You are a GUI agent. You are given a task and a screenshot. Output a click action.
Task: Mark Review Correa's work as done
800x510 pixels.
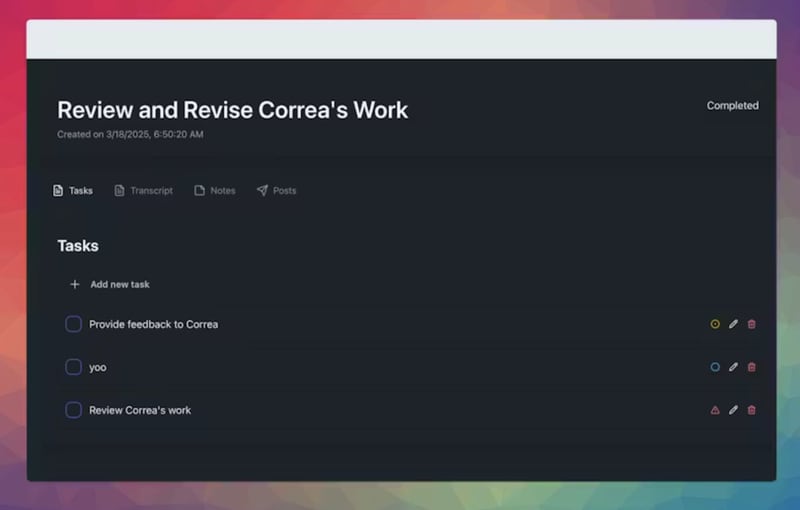click(73, 410)
